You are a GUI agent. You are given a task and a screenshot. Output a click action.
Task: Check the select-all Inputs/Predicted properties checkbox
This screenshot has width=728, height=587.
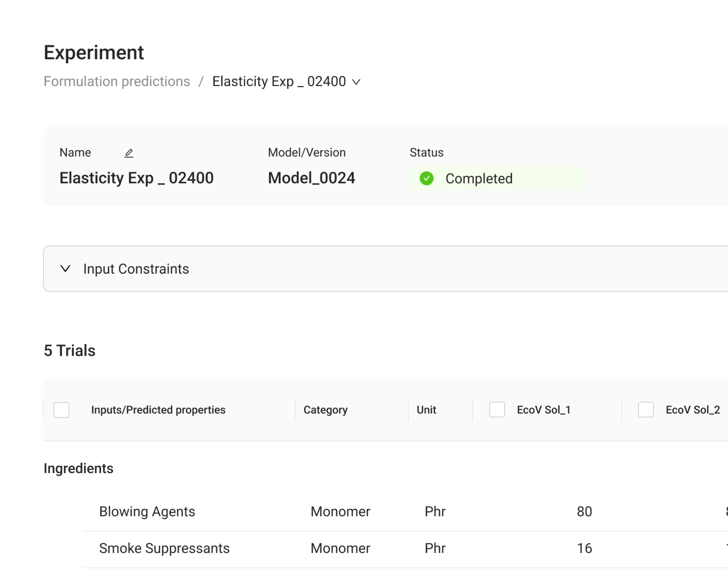62,410
